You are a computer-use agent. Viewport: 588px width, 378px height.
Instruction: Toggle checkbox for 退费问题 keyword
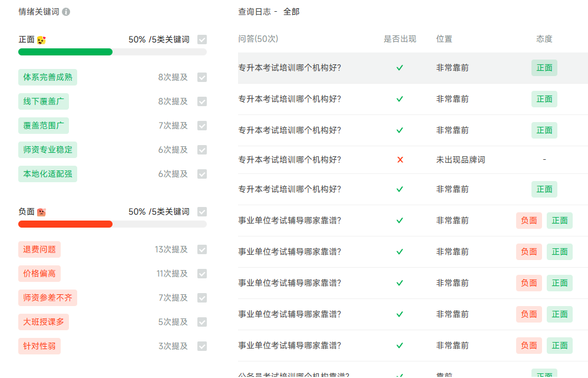pyautogui.click(x=202, y=249)
